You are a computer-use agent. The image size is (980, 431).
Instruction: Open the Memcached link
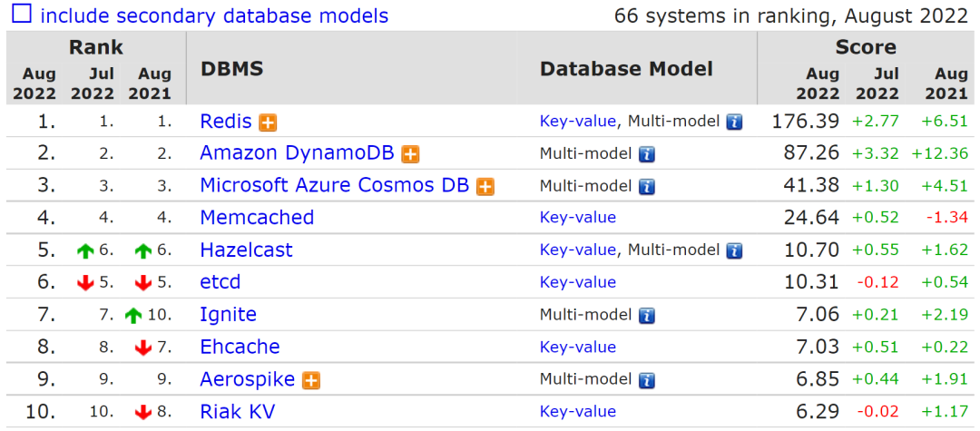coord(257,218)
